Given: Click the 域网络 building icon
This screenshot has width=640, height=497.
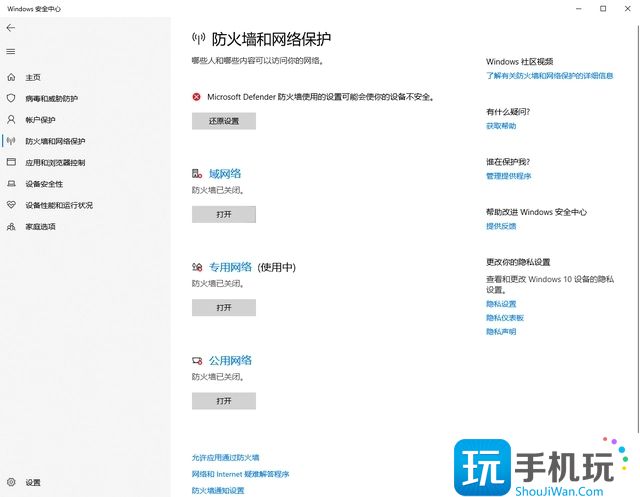Looking at the screenshot, I should click(197, 174).
